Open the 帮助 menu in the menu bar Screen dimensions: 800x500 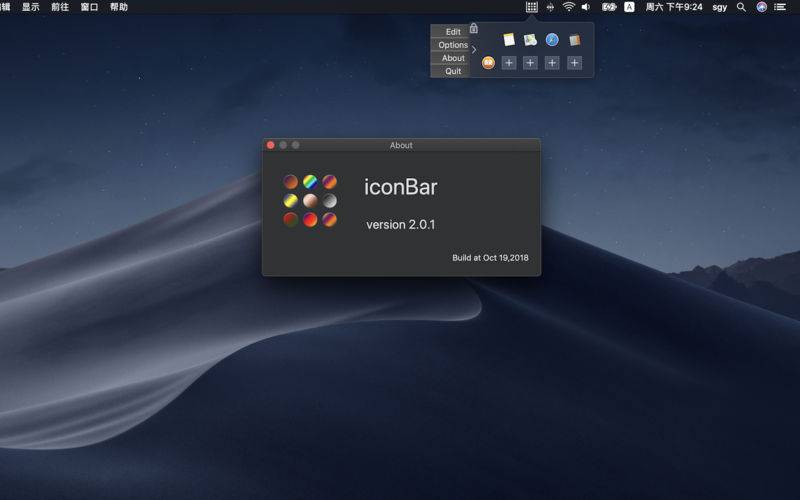119,7
